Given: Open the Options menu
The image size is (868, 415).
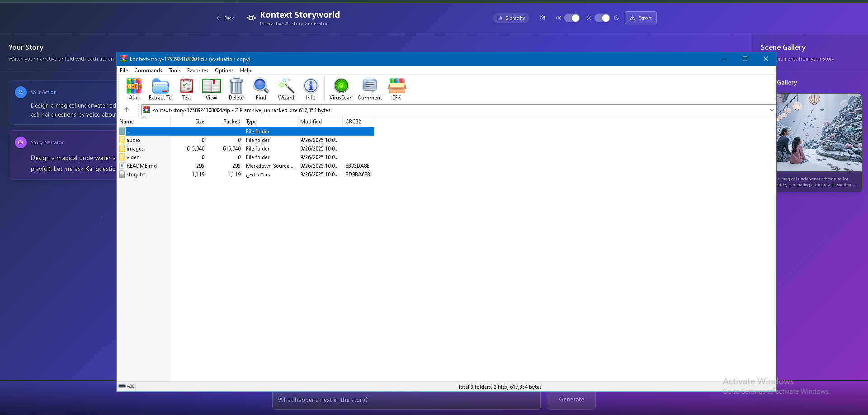Looking at the screenshot, I should point(224,71).
